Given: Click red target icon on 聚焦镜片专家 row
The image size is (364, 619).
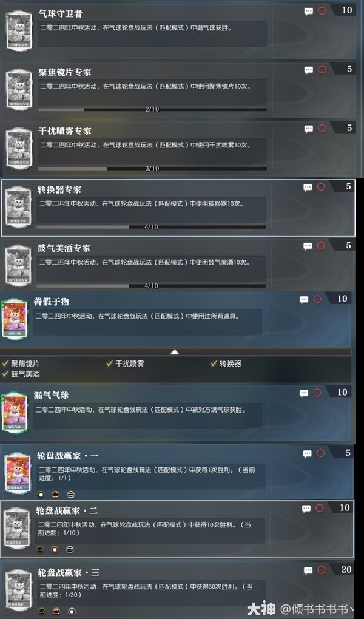Looking at the screenshot, I should tap(322, 70).
